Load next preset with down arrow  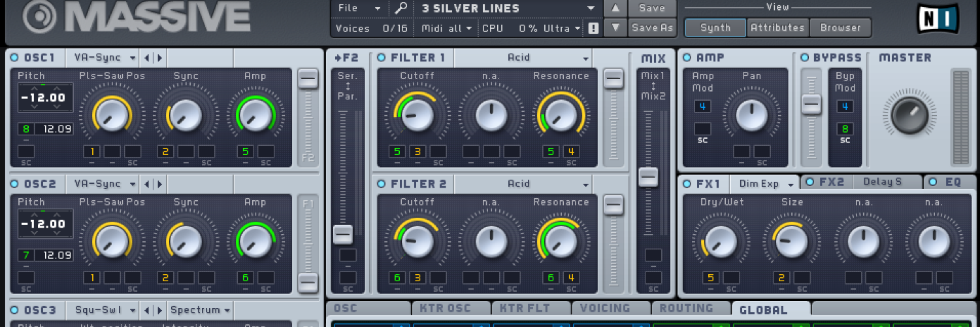(x=615, y=27)
